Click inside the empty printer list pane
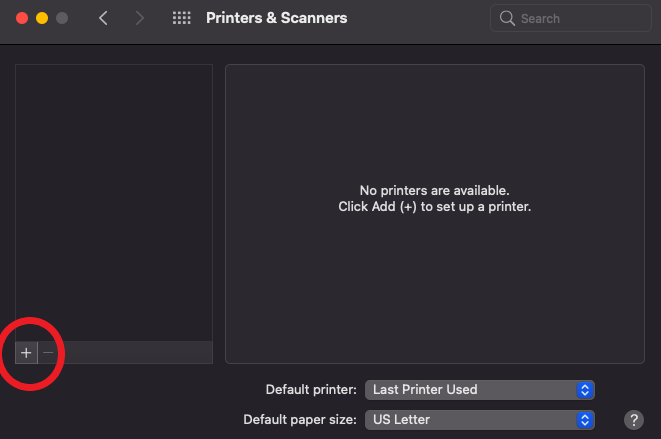 click(x=114, y=200)
